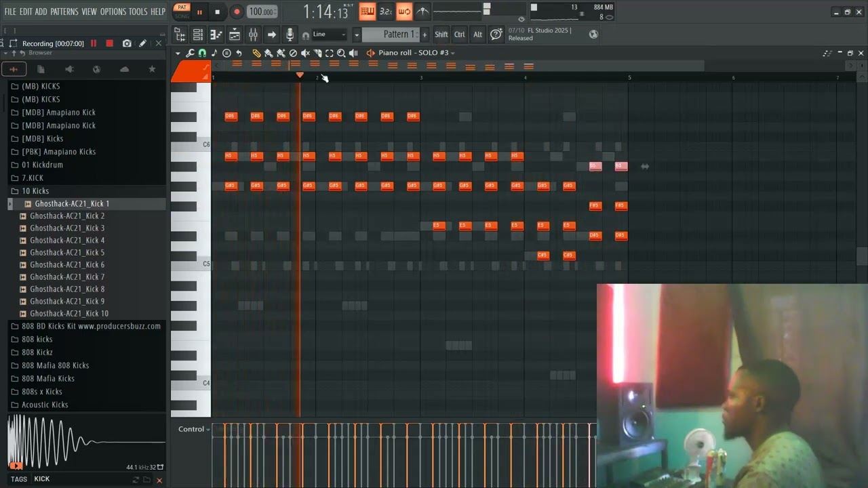Open the Mixer faders icon
Screen dimensions: 868x488
point(253,35)
